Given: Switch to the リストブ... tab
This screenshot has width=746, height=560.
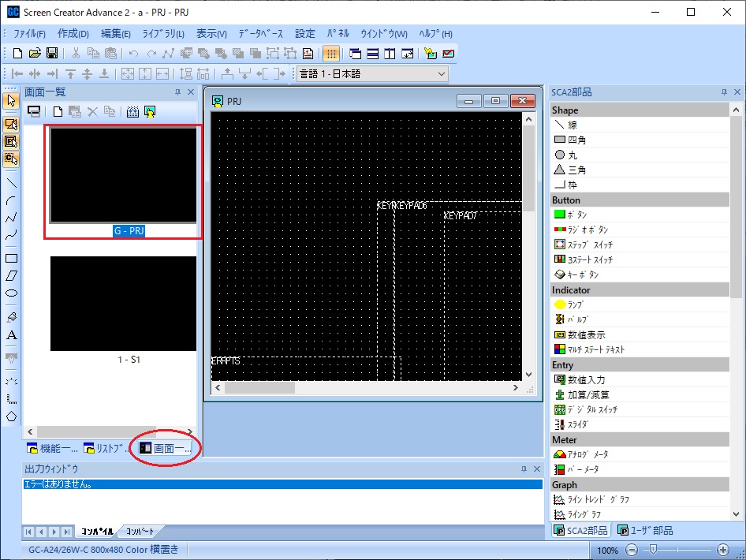Looking at the screenshot, I should 106,448.
